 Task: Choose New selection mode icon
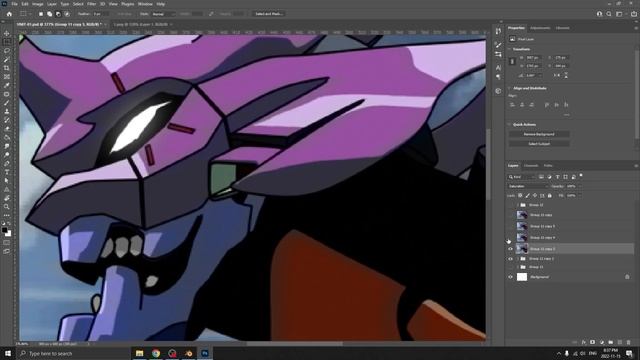41,14
